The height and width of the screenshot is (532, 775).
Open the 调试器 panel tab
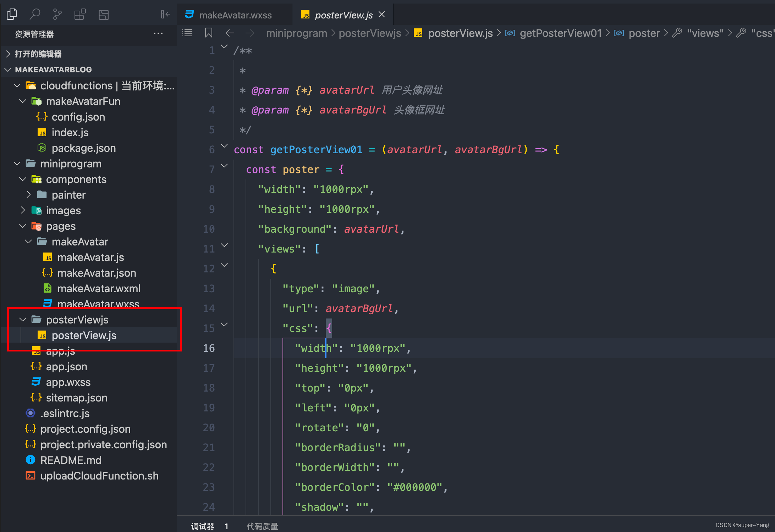(x=203, y=526)
